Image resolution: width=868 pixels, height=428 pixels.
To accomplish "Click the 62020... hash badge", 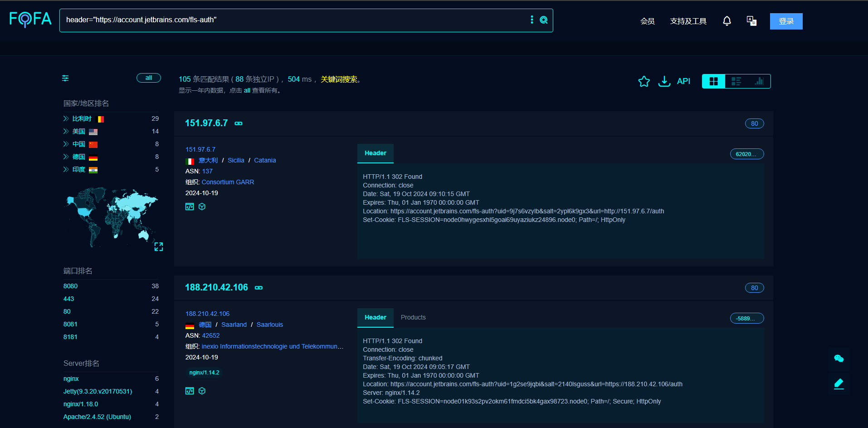I will point(747,154).
